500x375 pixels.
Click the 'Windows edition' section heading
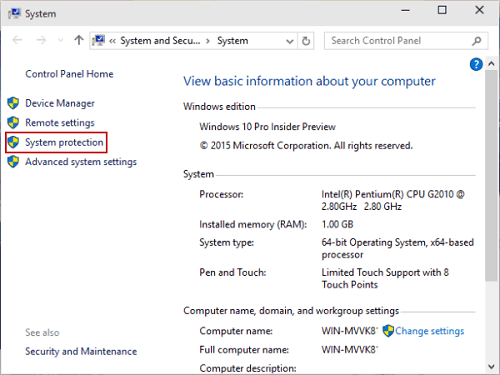point(219,107)
